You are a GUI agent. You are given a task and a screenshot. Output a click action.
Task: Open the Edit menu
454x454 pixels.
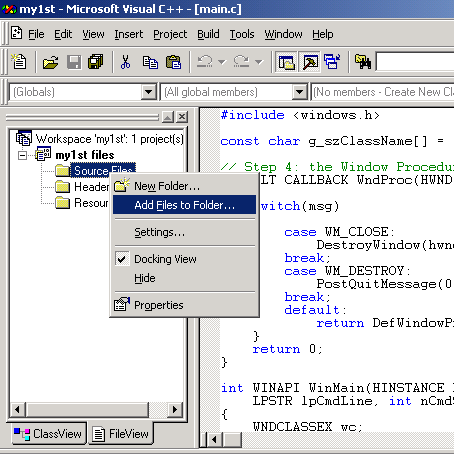tap(63, 34)
